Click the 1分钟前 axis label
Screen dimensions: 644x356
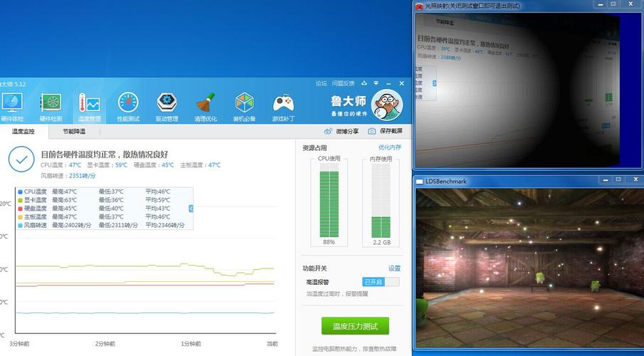coord(191,344)
